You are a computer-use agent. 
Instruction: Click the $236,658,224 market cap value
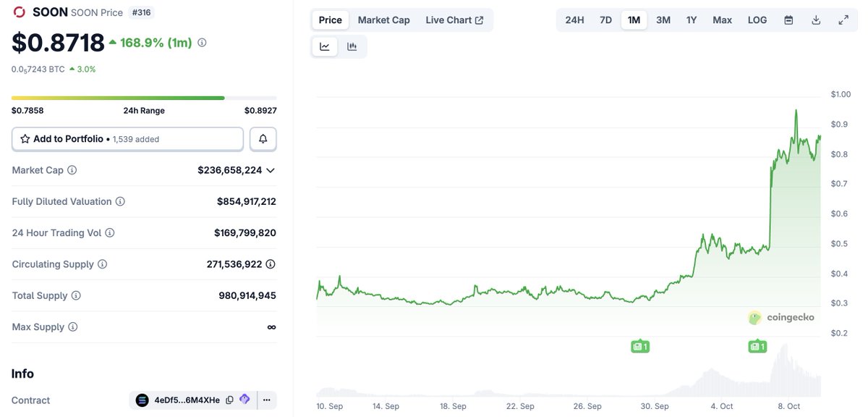coord(230,170)
